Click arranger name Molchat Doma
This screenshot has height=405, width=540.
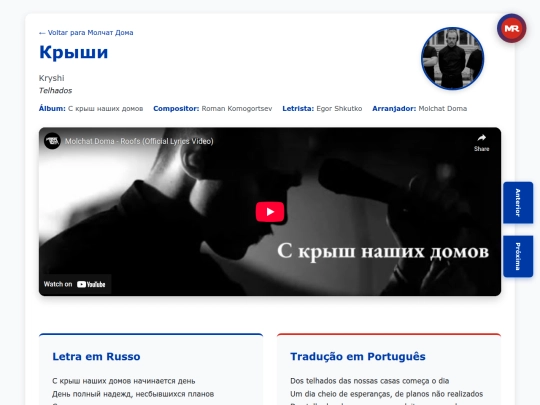point(443,109)
